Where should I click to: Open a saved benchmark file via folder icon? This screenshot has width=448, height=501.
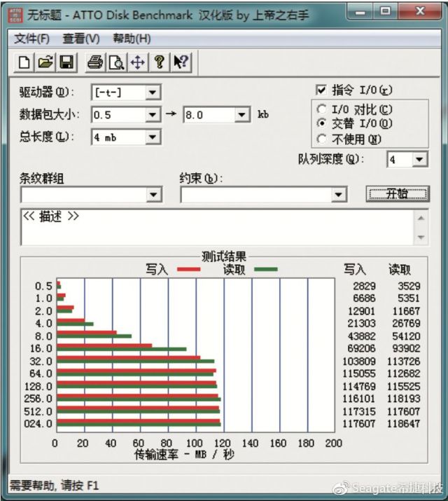[45, 62]
